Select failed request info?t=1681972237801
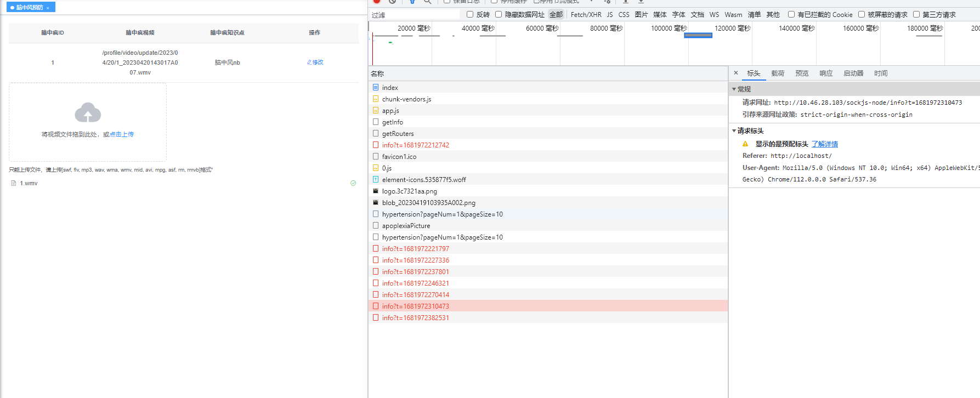This screenshot has height=398, width=980. click(548, 272)
